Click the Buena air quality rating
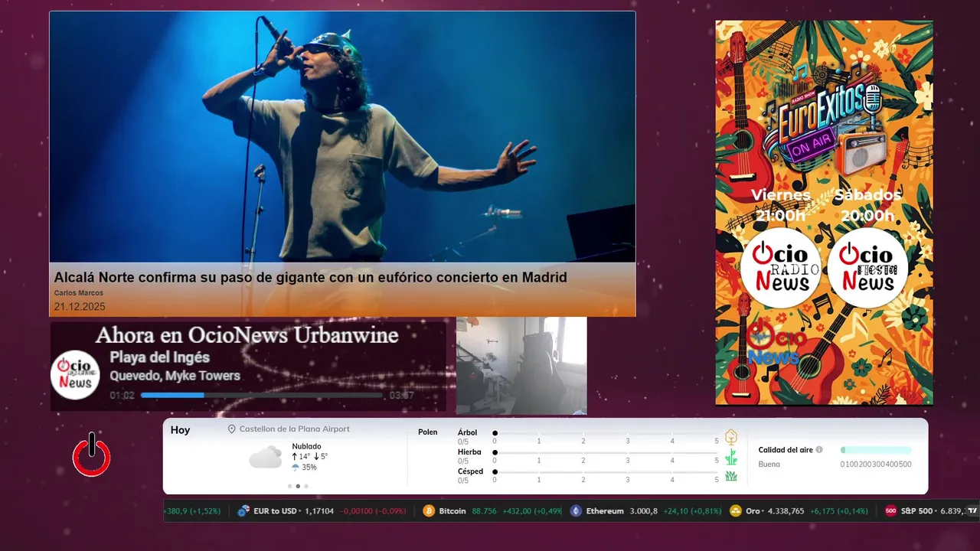 pos(769,465)
